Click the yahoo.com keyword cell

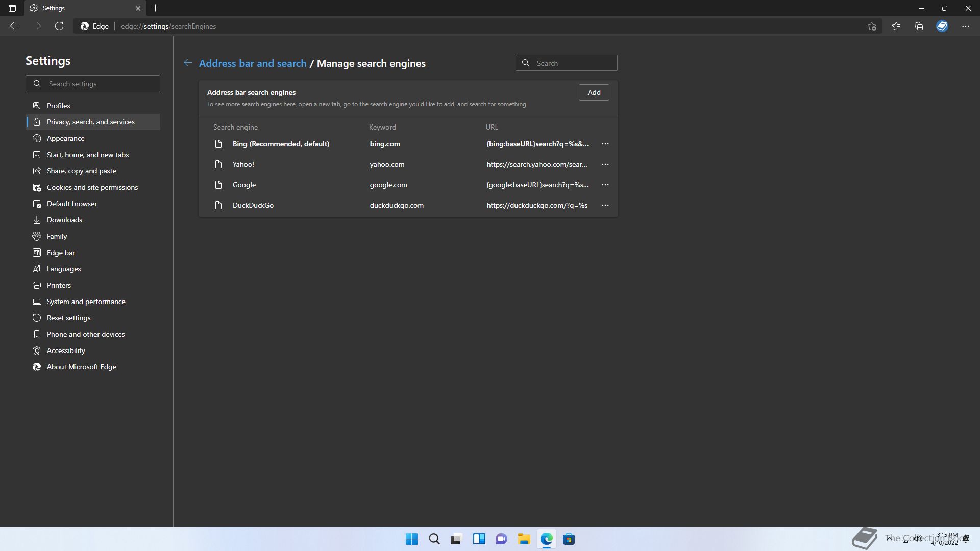(387, 164)
